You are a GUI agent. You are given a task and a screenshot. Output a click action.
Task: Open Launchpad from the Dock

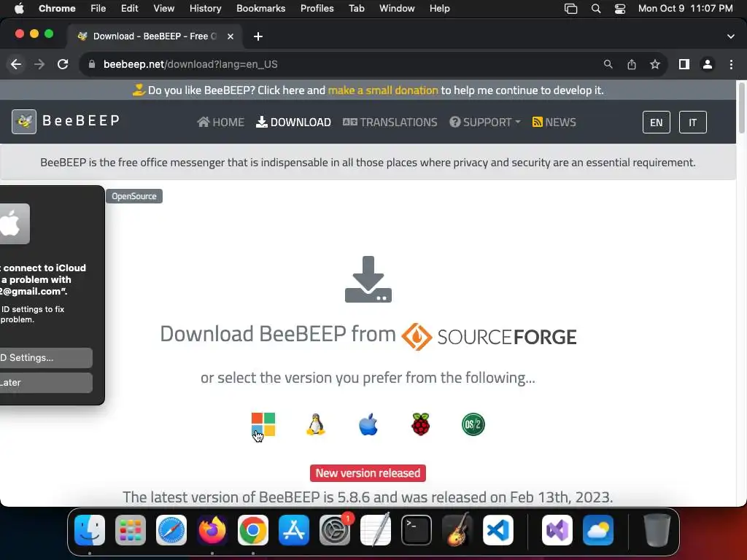point(131,530)
